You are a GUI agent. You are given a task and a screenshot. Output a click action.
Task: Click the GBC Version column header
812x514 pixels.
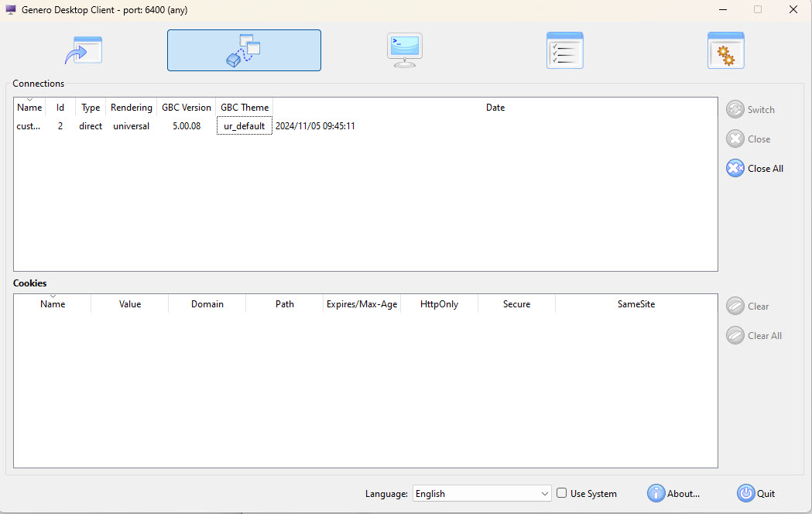[x=186, y=107]
